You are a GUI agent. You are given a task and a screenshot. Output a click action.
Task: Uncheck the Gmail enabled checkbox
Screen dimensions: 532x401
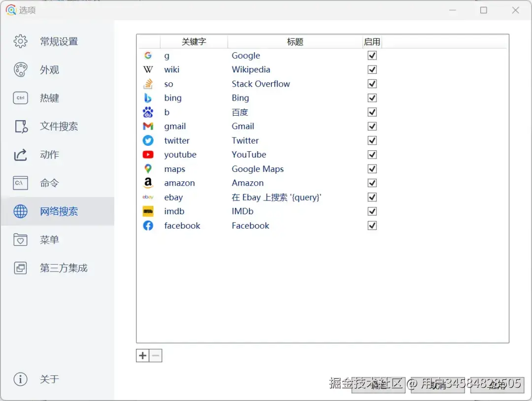click(372, 126)
